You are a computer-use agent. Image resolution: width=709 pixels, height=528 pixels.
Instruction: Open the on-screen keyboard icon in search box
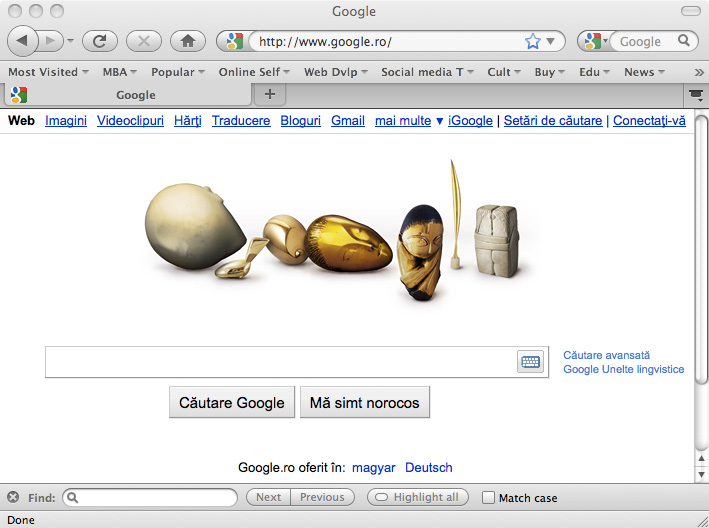(x=530, y=362)
